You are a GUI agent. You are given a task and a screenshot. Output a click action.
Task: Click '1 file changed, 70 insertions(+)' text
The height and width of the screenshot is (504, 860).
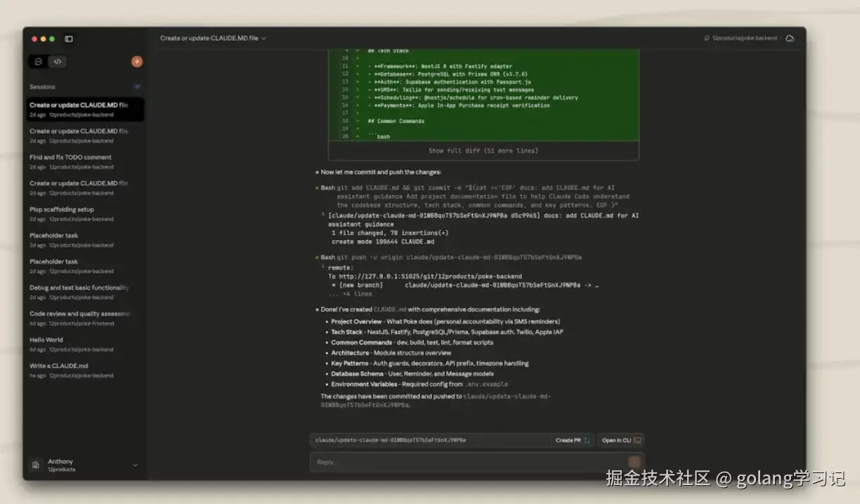[390, 233]
